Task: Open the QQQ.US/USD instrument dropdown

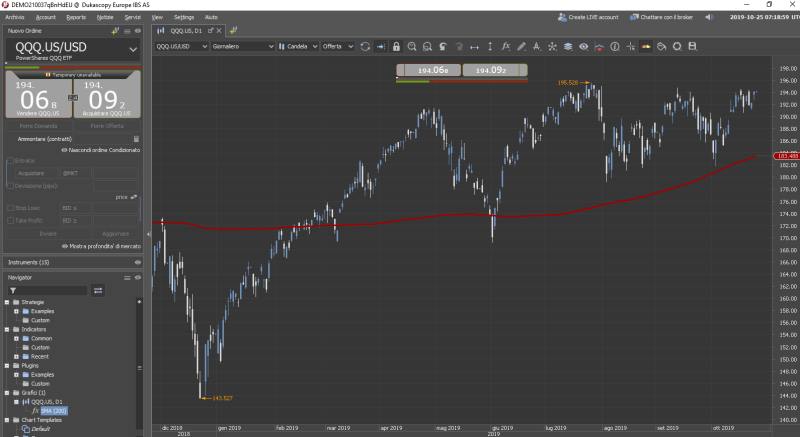Action: [x=74, y=47]
